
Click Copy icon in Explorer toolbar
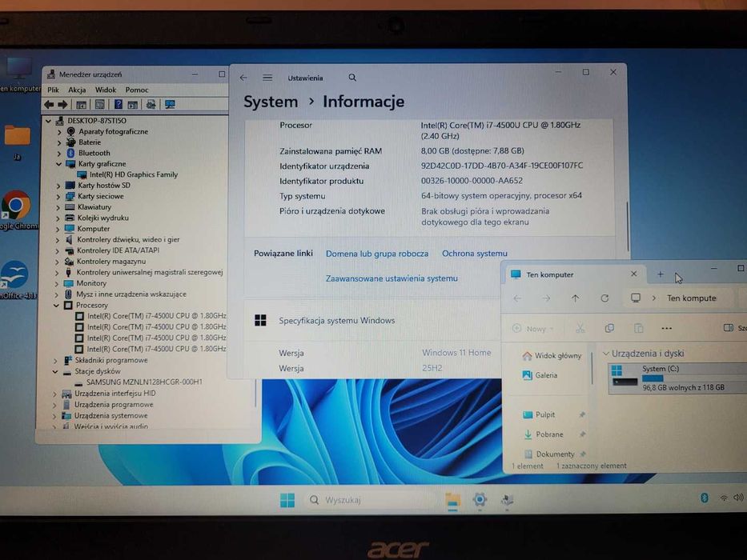coord(609,329)
